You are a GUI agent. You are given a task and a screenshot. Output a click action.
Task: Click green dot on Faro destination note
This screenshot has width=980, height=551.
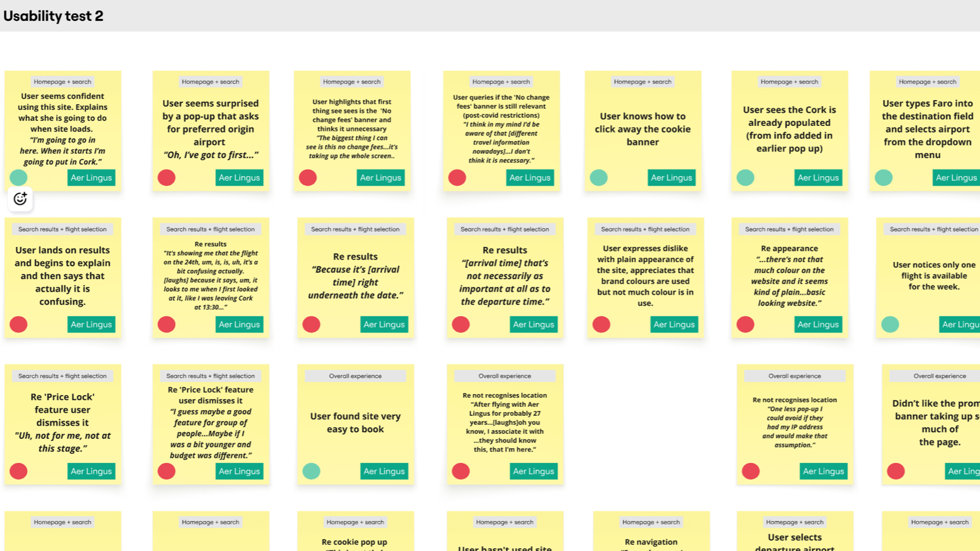[883, 177]
